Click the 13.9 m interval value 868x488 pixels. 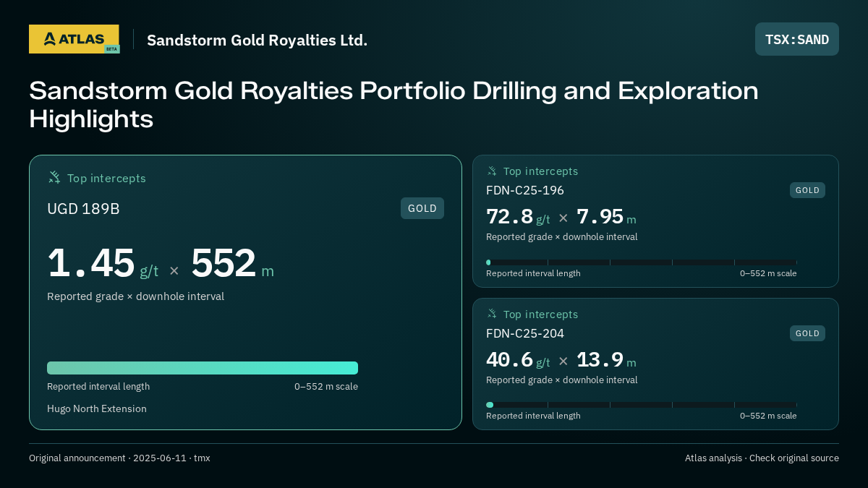(606, 360)
